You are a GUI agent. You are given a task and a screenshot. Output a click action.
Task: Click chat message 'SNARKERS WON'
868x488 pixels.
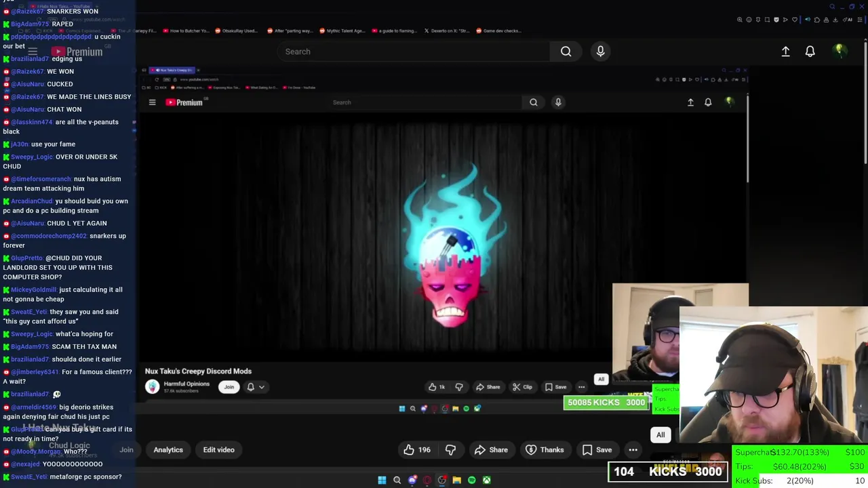73,12
